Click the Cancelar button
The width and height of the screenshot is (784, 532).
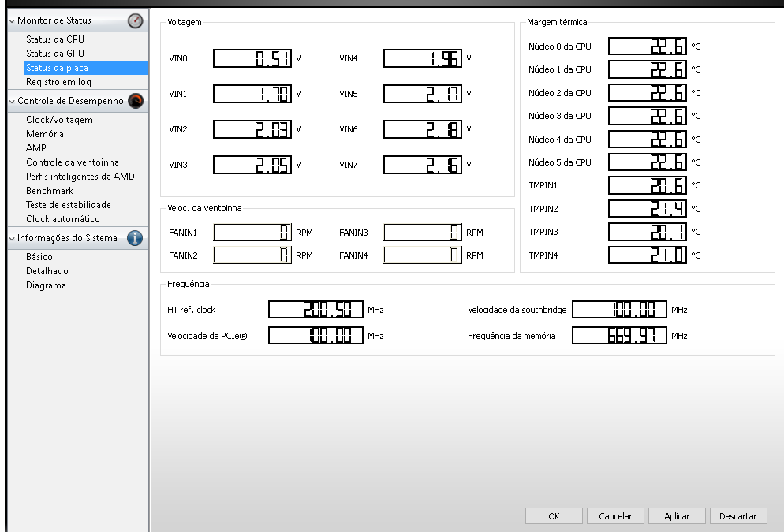pyautogui.click(x=615, y=516)
